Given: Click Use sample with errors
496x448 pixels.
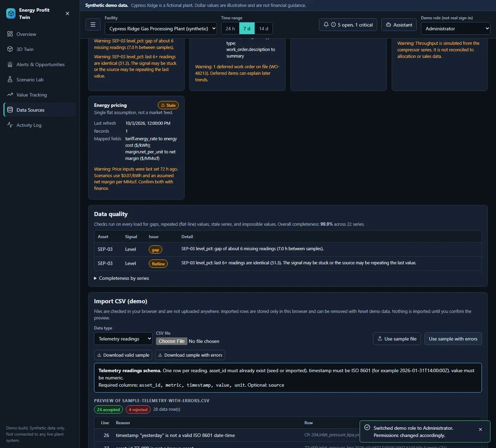Looking at the screenshot, I should click(x=453, y=339).
